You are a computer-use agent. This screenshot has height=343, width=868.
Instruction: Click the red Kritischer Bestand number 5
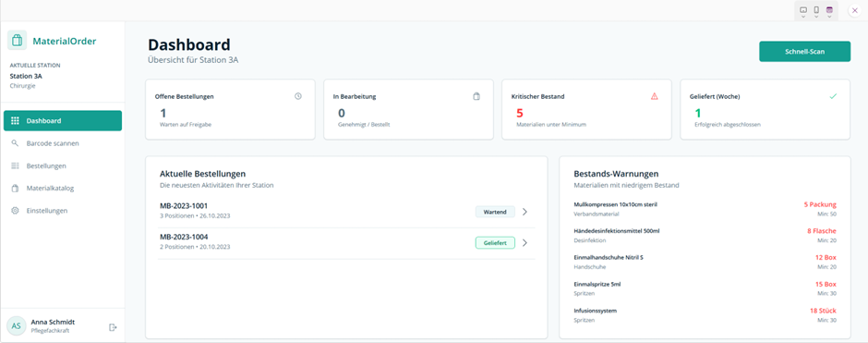tap(520, 113)
